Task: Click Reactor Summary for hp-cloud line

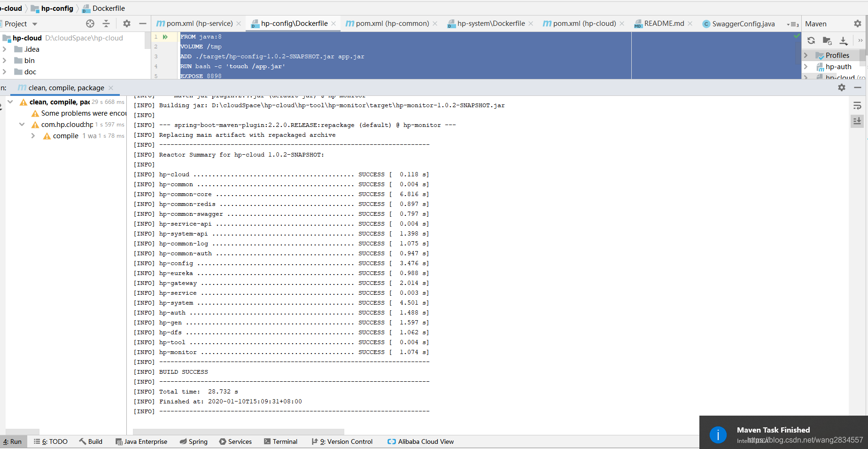Action: 241,155
